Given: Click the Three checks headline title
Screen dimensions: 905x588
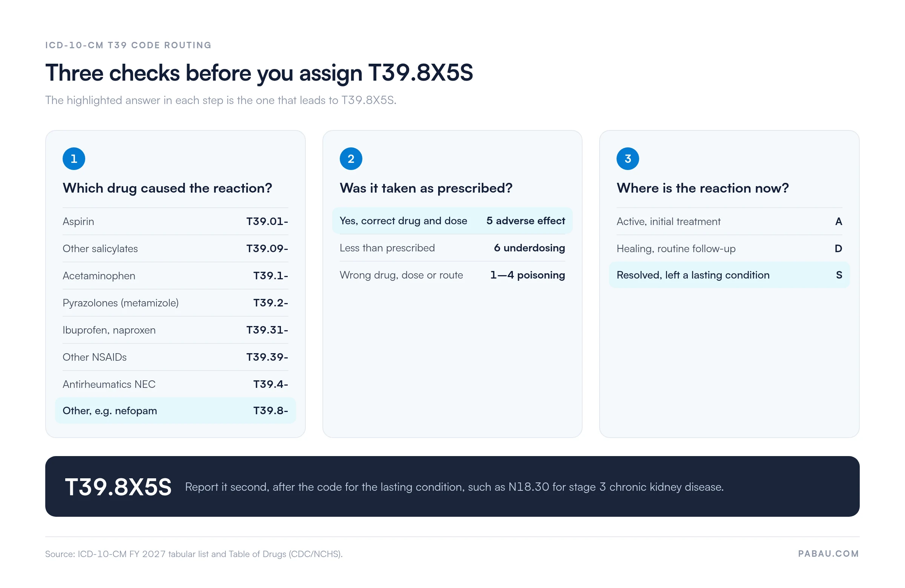Looking at the screenshot, I should pos(259,72).
